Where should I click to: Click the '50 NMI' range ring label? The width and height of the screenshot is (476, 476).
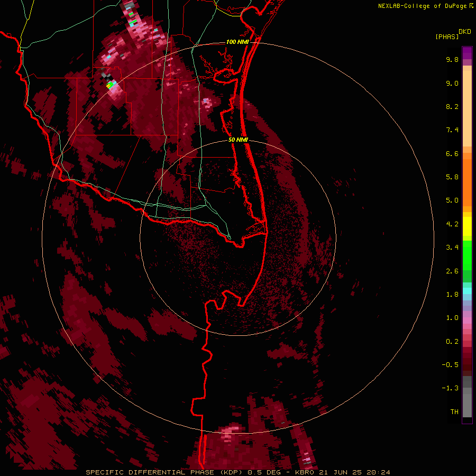238,140
